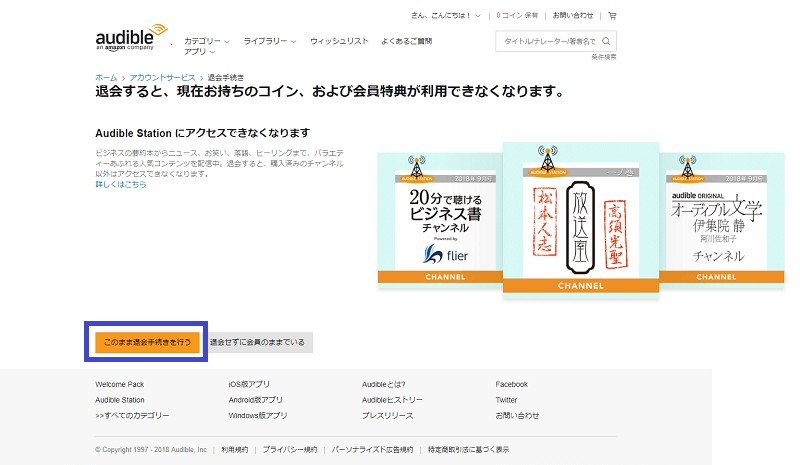The width and height of the screenshot is (800, 465).
Task: Open 利用規約 in footer
Action: (x=235, y=450)
